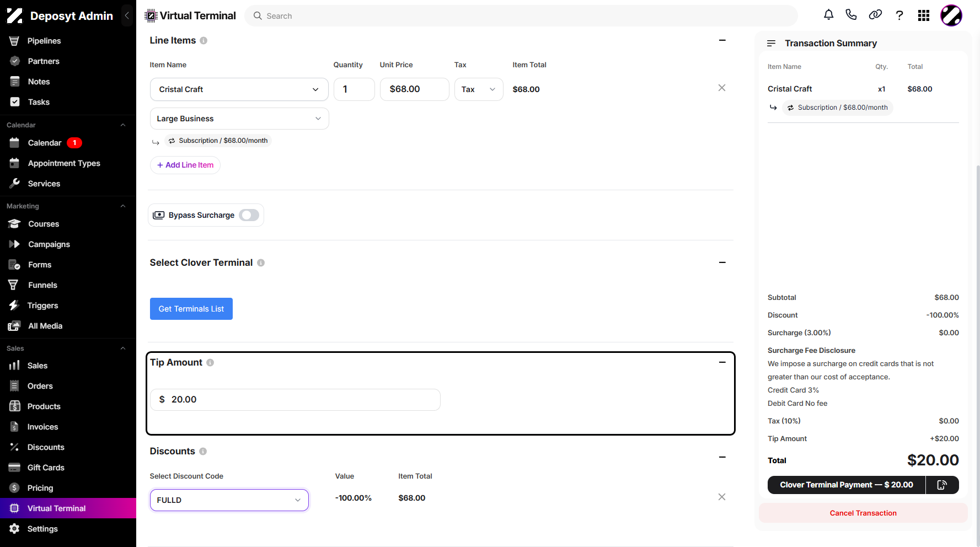Collapse the Tip Amount section
The width and height of the screenshot is (980, 547).
point(722,362)
